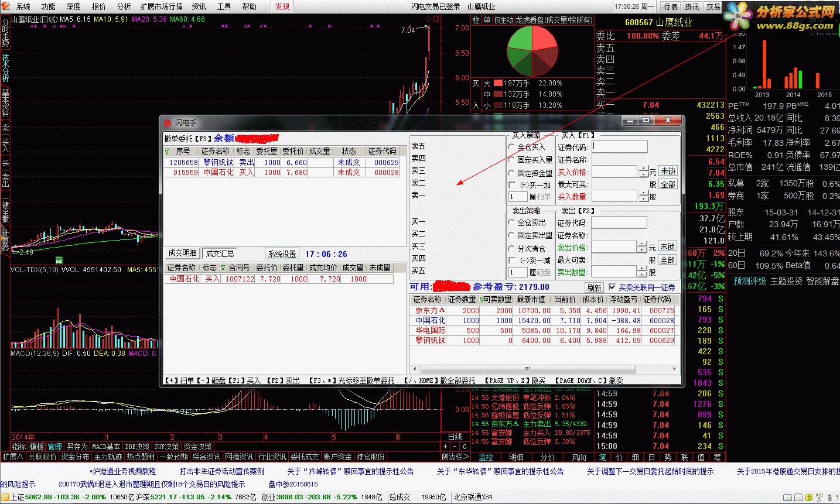Switch to 日 day view tab
Image resolution: width=840 pixels, height=504 pixels.
(652, 457)
